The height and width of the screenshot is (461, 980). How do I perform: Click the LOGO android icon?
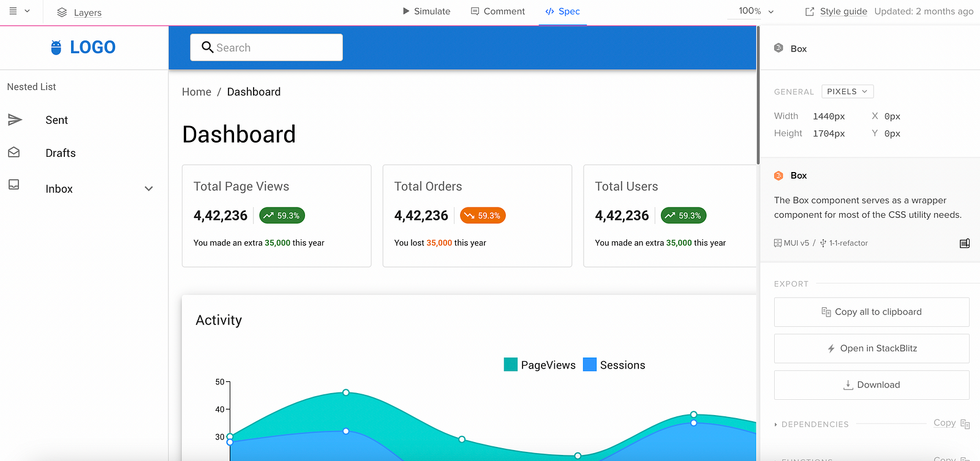(56, 47)
